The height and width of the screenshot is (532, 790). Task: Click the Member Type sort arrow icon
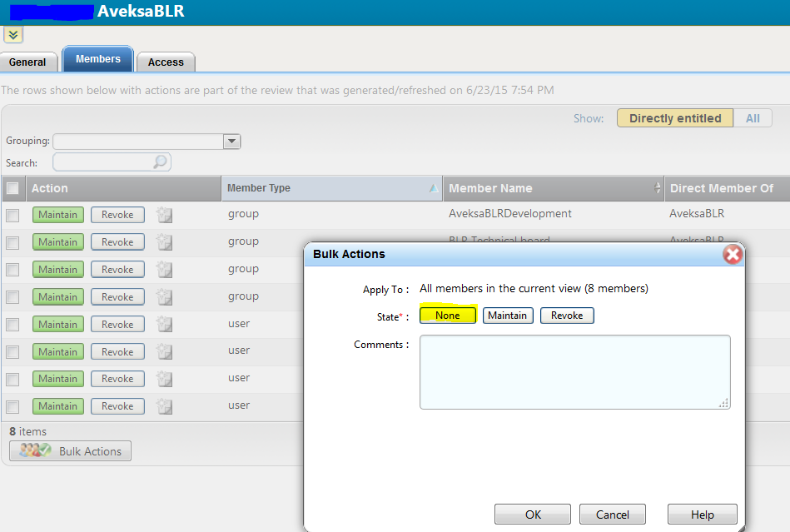click(x=433, y=189)
